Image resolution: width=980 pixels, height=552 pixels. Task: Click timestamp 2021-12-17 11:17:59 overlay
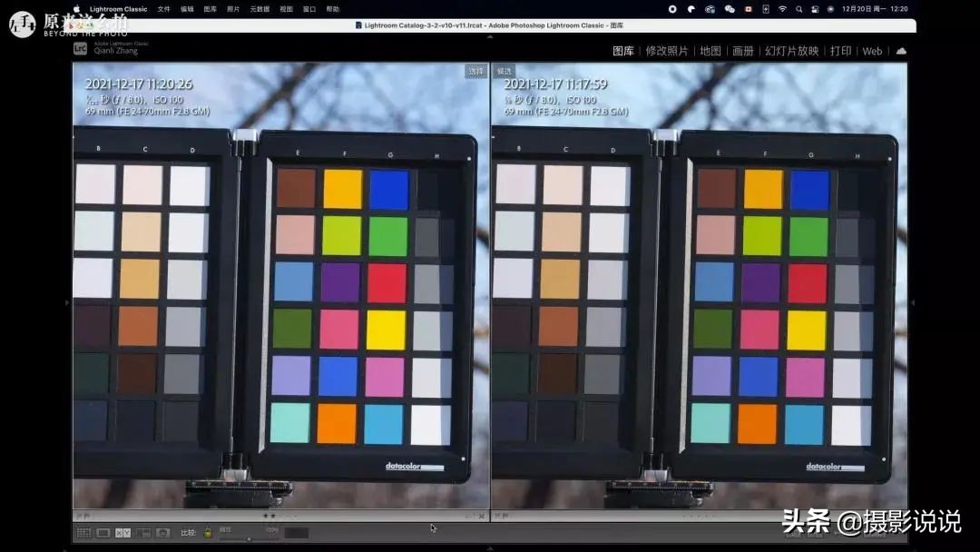click(555, 84)
